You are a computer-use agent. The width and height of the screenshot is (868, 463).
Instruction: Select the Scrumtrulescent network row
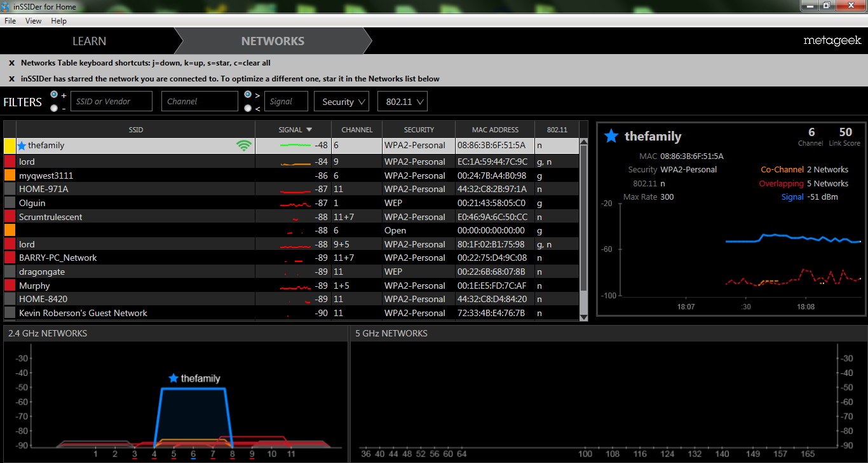click(292, 217)
